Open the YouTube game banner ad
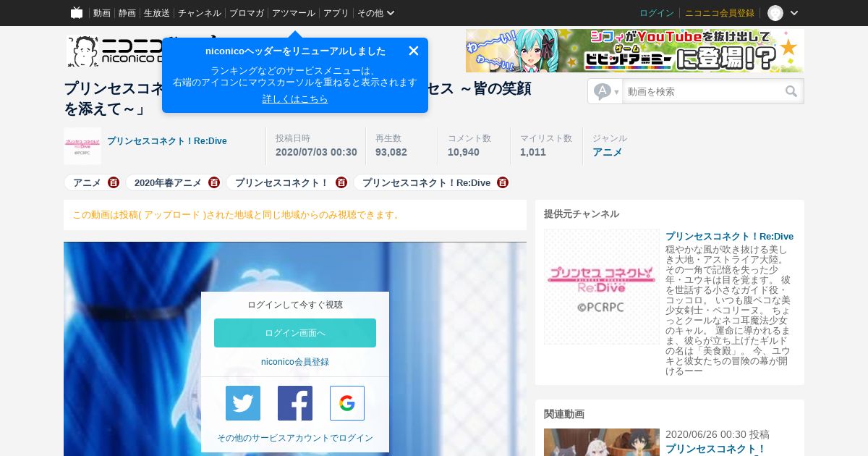This screenshot has height=456, width=868. click(x=634, y=51)
